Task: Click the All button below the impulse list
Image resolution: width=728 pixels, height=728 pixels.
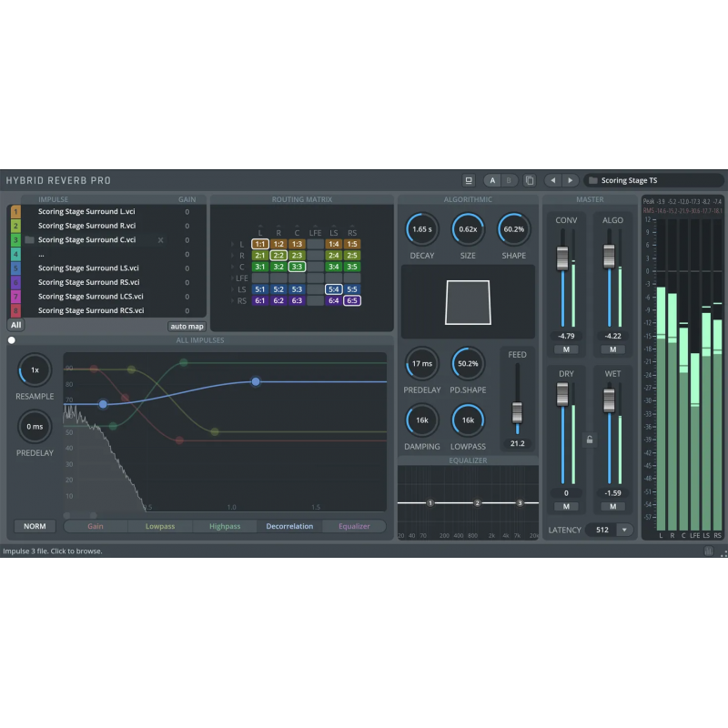Action: point(15,325)
